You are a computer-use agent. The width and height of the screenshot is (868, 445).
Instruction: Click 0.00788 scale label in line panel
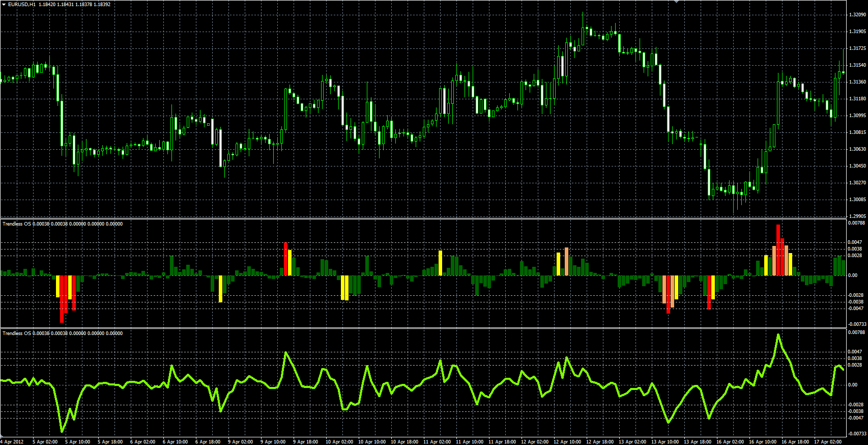(x=856, y=332)
